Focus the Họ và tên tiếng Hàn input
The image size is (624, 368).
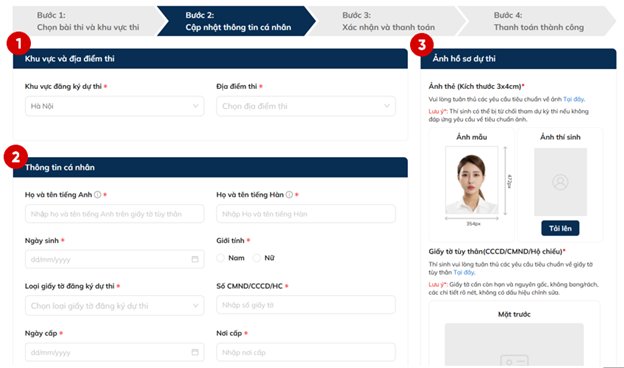coord(306,214)
